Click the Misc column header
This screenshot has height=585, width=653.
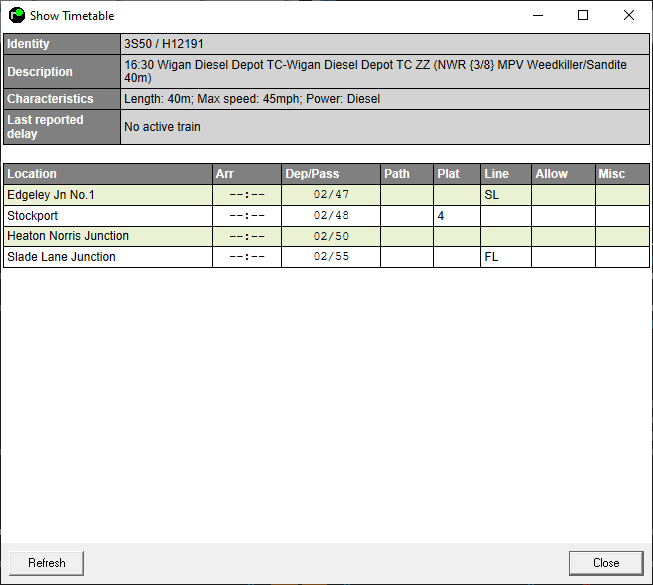click(622, 174)
